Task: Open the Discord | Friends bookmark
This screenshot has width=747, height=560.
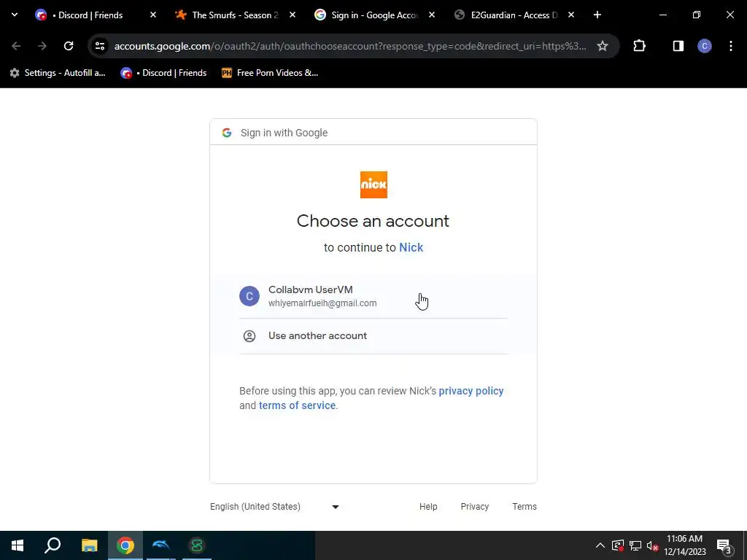Action: coord(163,73)
